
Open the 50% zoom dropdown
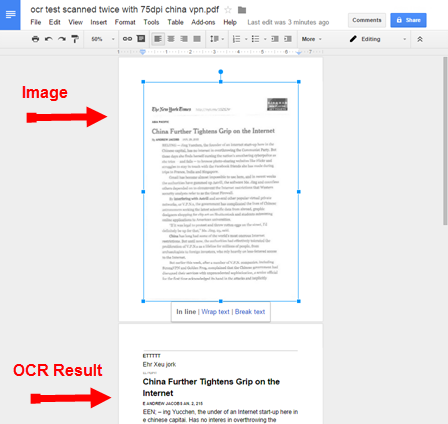tap(102, 39)
